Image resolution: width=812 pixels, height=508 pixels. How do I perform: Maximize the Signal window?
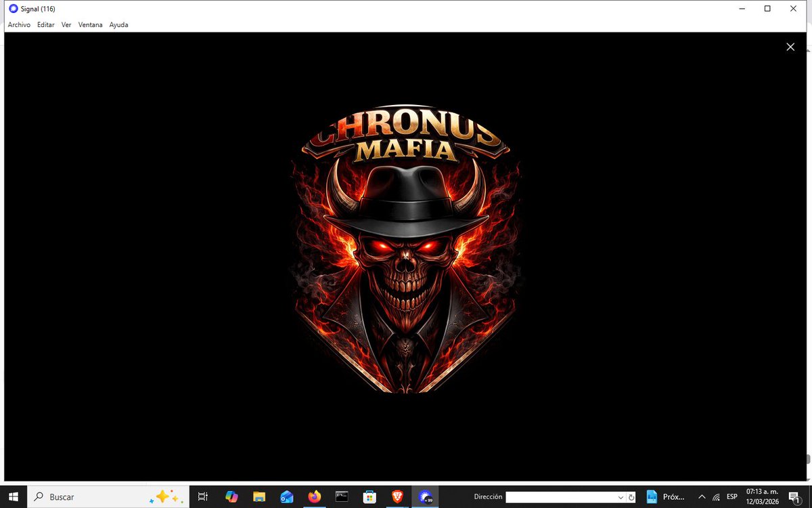(x=767, y=9)
